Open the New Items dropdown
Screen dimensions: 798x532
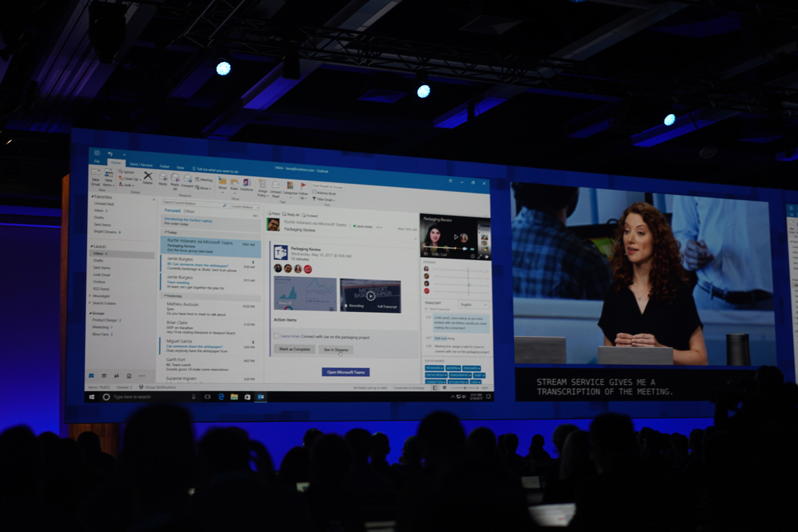[x=108, y=177]
